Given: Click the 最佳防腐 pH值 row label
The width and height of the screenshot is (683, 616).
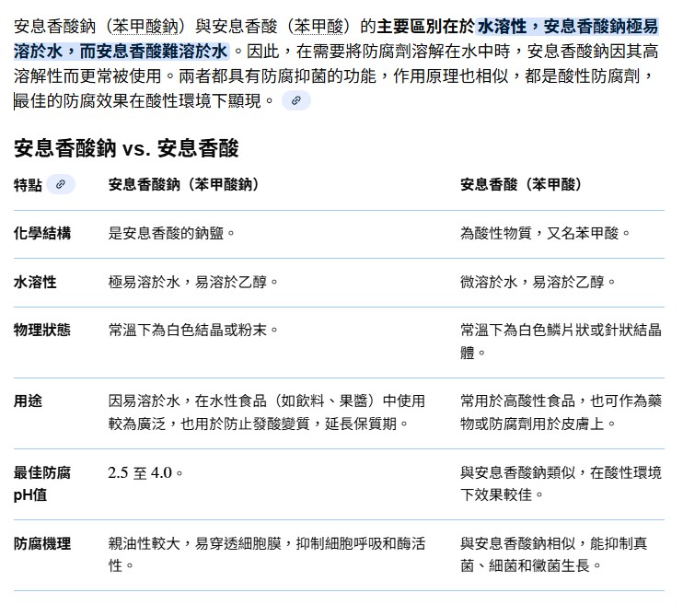Looking at the screenshot, I should point(42,483).
